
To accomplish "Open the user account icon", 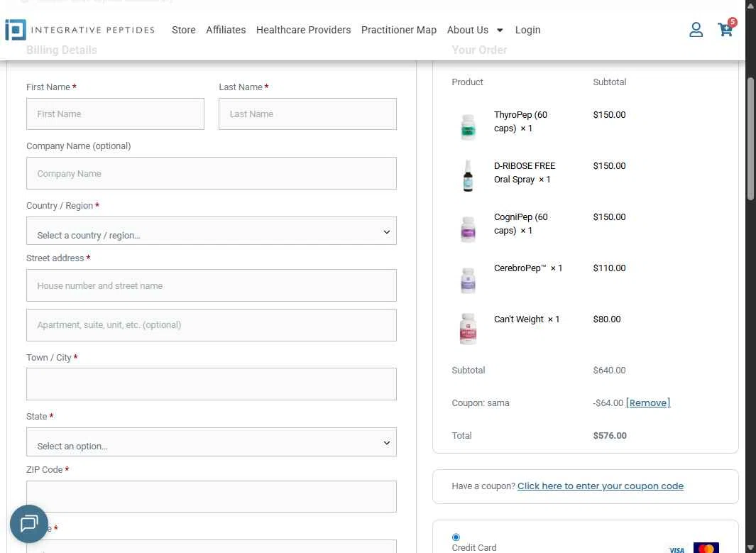I will (x=696, y=30).
